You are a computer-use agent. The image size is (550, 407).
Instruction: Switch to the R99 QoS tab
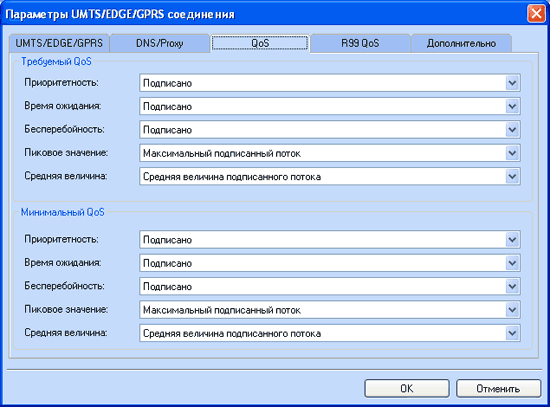click(x=360, y=44)
